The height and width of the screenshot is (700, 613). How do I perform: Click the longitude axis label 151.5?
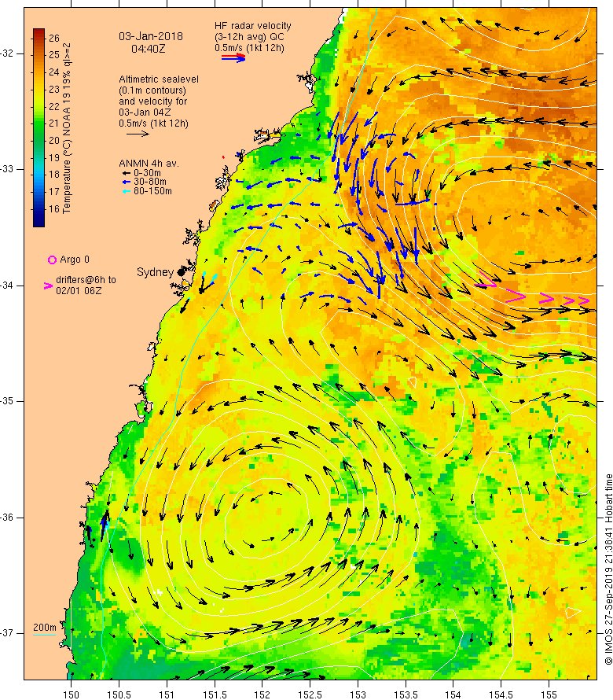tap(215, 694)
